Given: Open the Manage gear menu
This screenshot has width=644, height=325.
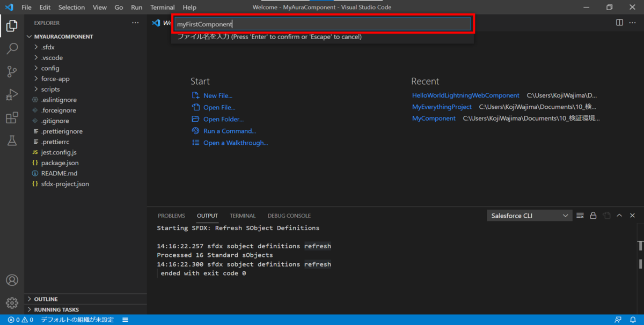Looking at the screenshot, I should coord(12,303).
